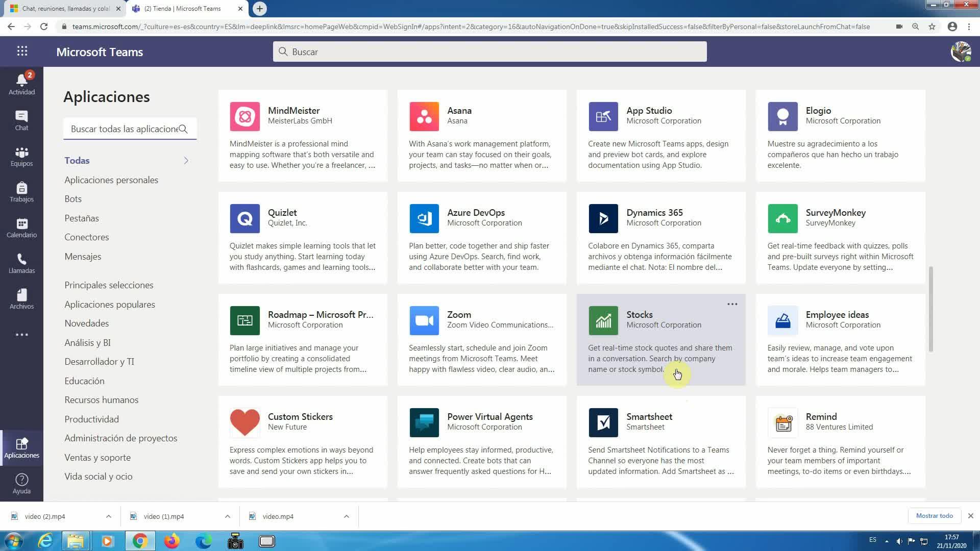The image size is (980, 551).
Task: Click the Smartsheet app icon
Action: point(603,422)
